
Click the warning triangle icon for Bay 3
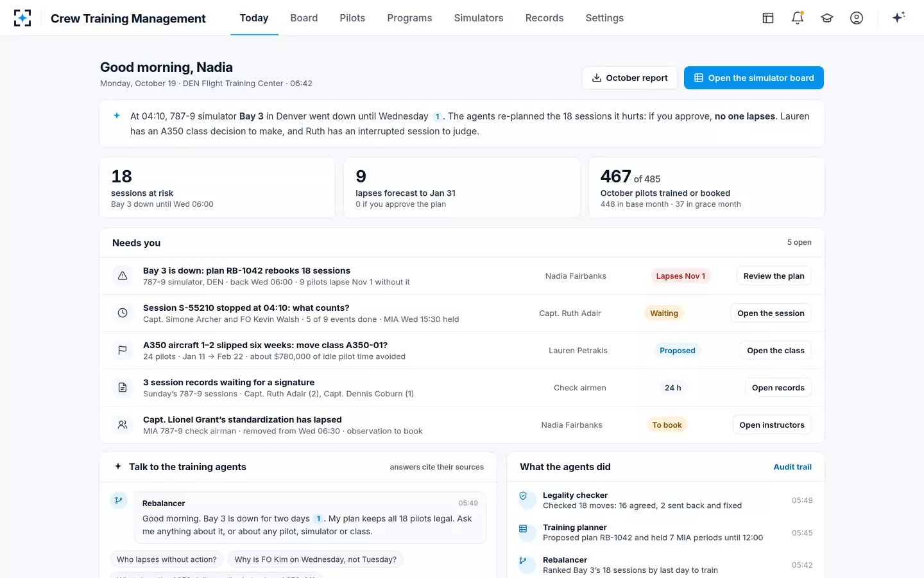point(123,276)
